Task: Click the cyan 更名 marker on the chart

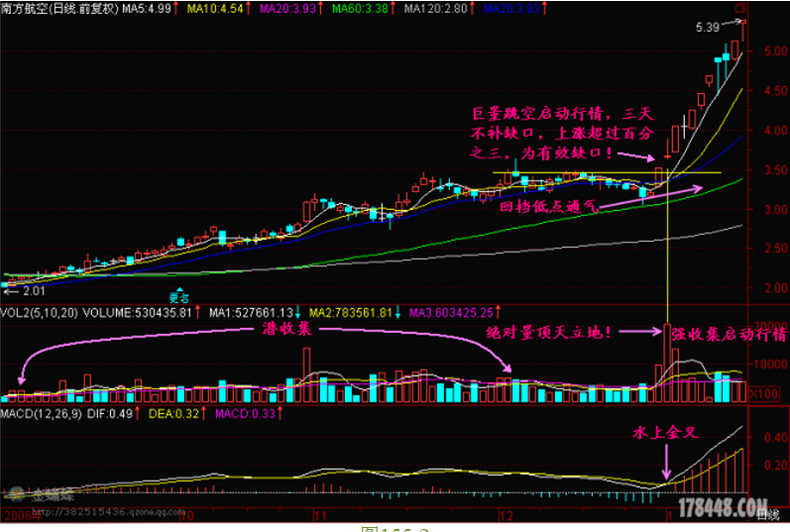Action: (179, 297)
